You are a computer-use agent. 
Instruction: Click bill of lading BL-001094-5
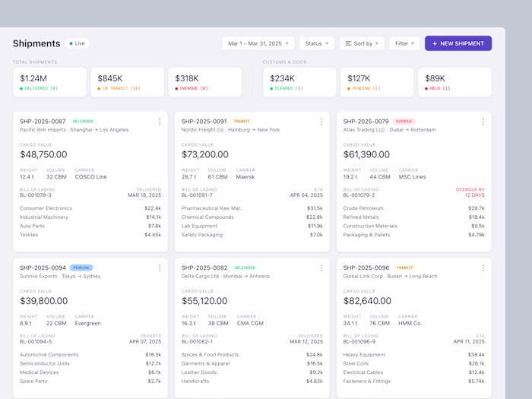36,342
